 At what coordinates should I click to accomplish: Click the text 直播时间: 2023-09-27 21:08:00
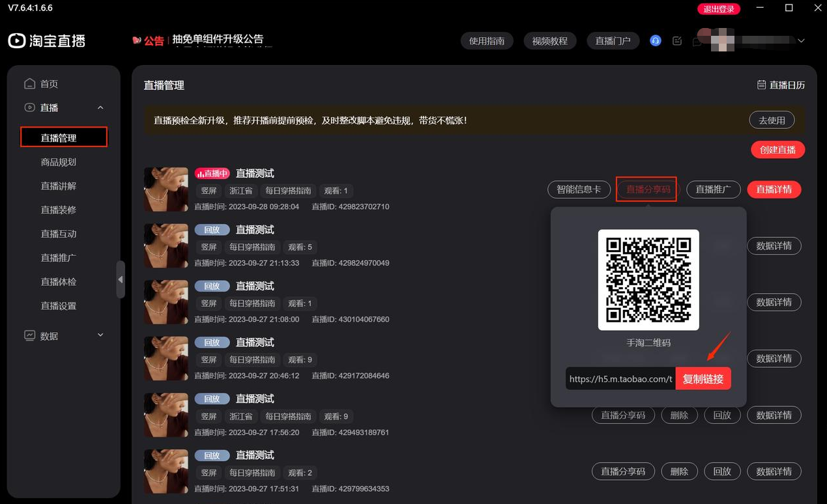[x=247, y=320]
